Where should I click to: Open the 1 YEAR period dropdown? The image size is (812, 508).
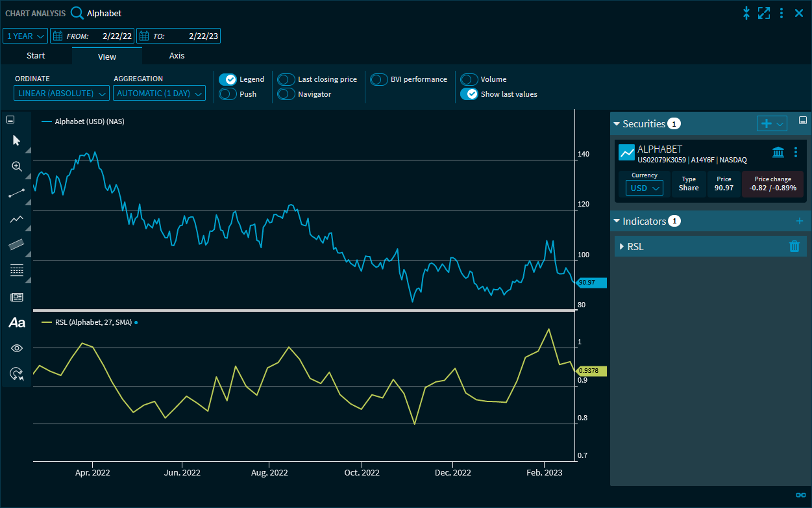[25, 36]
